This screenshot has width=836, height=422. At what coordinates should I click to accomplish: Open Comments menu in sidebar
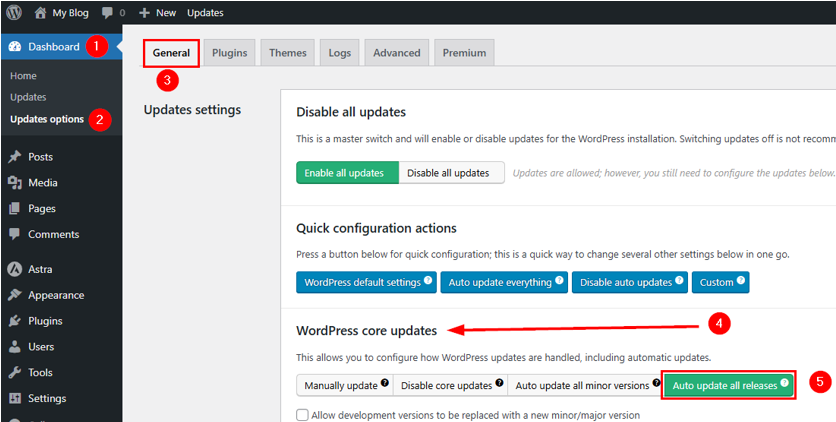pos(61,234)
